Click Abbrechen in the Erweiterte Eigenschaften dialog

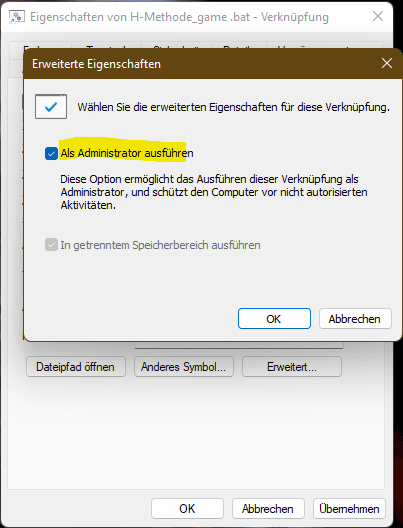[355, 319]
